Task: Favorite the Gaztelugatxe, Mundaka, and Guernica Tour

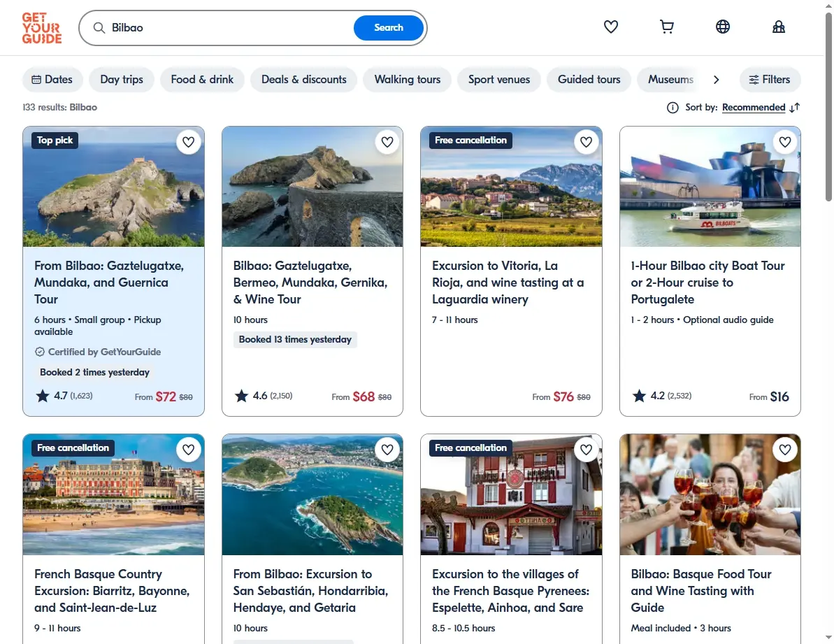Action: (188, 142)
